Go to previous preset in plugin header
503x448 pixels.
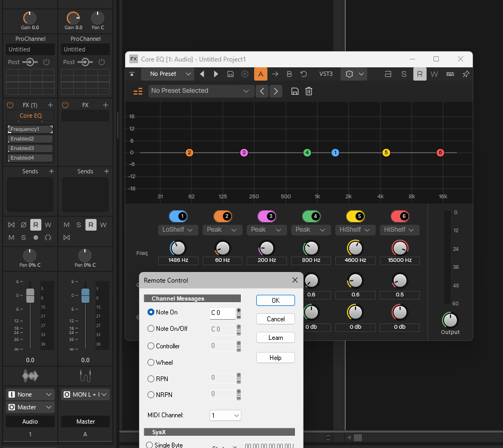pyautogui.click(x=202, y=74)
